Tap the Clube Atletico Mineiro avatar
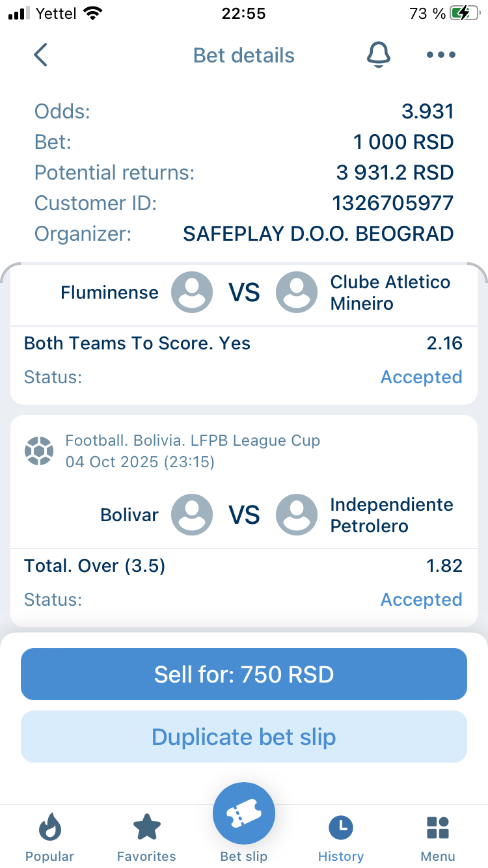The image size is (488, 868). [x=297, y=292]
